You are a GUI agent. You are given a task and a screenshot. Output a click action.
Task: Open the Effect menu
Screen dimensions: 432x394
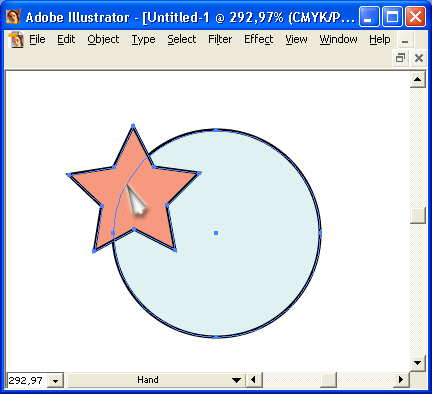(259, 39)
